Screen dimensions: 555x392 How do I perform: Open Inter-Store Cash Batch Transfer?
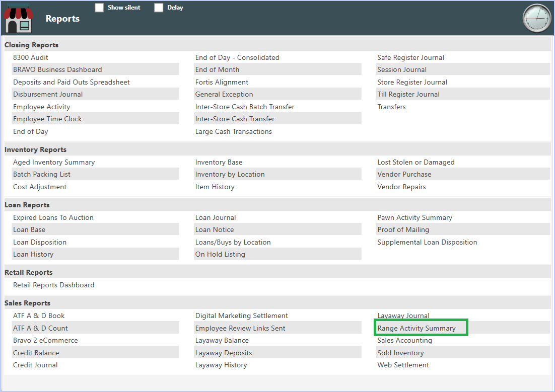(x=245, y=107)
